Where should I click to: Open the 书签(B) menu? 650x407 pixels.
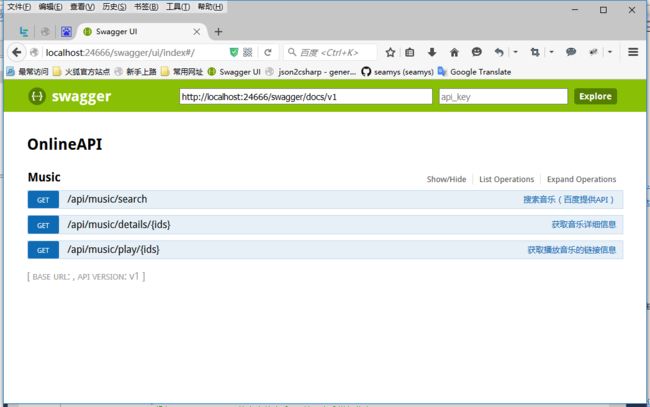(x=146, y=7)
